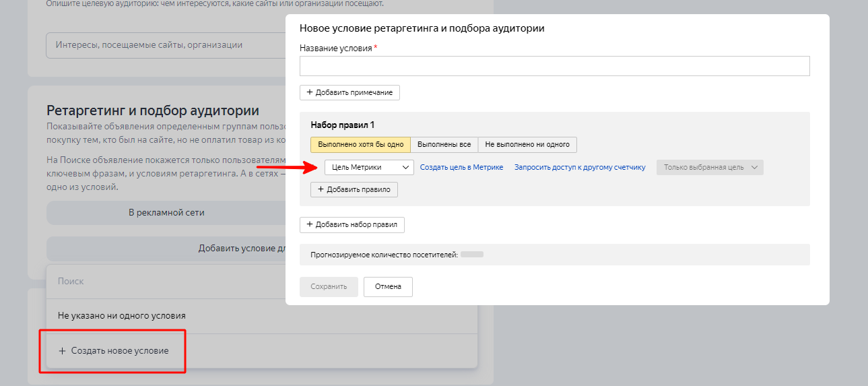This screenshot has height=386, width=868.
Task: Focus the Название условия text field
Action: pyautogui.click(x=554, y=66)
